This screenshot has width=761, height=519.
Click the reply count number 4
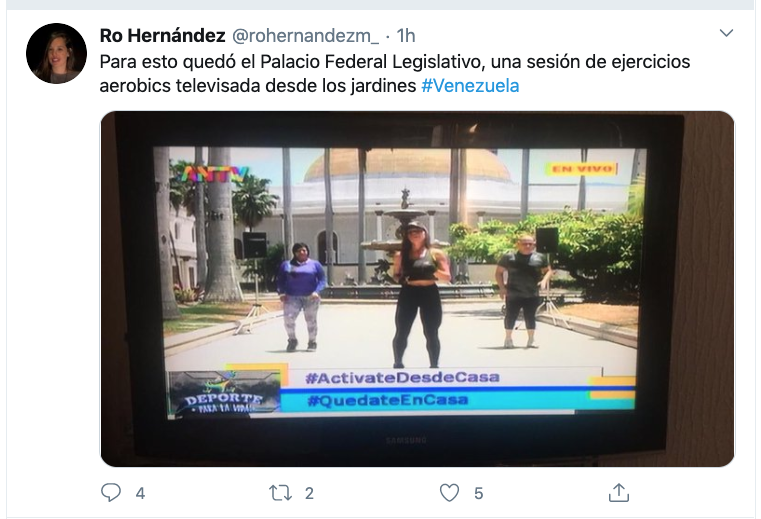[140, 493]
